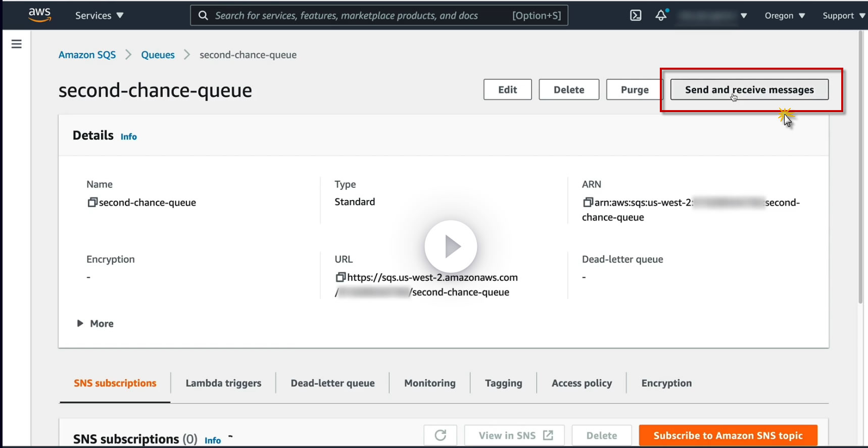Image resolution: width=868 pixels, height=448 pixels.
Task: Open the Dead-letter queue tab
Action: click(x=332, y=383)
